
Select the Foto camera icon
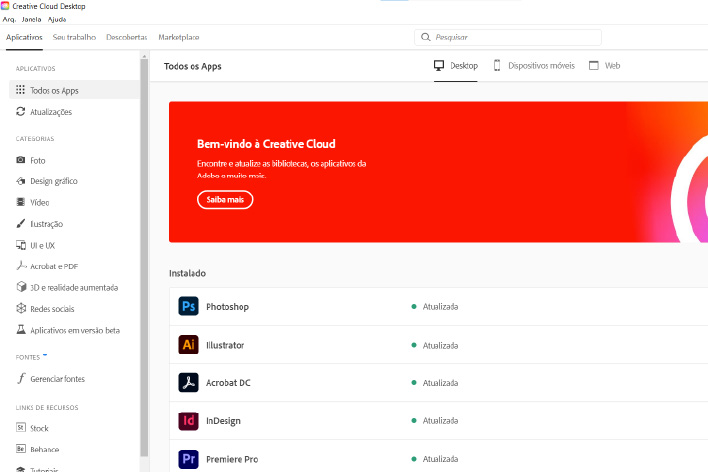[x=21, y=160]
